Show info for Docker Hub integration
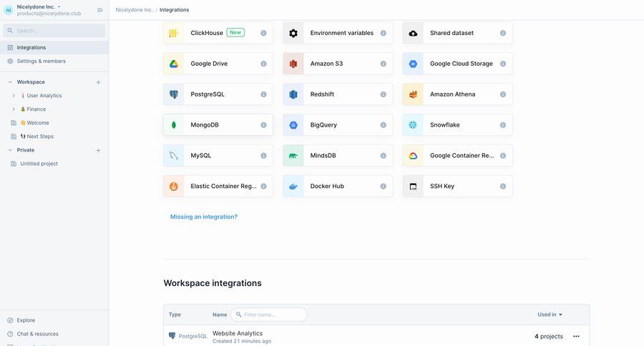644x346 pixels. click(384, 187)
